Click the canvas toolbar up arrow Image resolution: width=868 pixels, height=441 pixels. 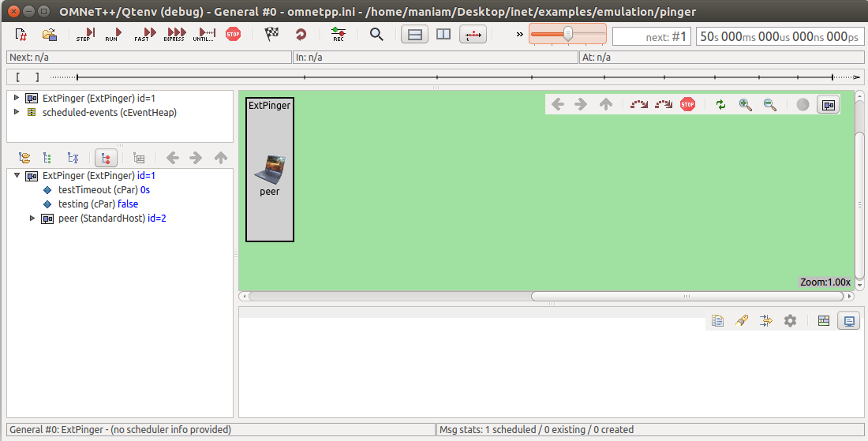point(606,104)
